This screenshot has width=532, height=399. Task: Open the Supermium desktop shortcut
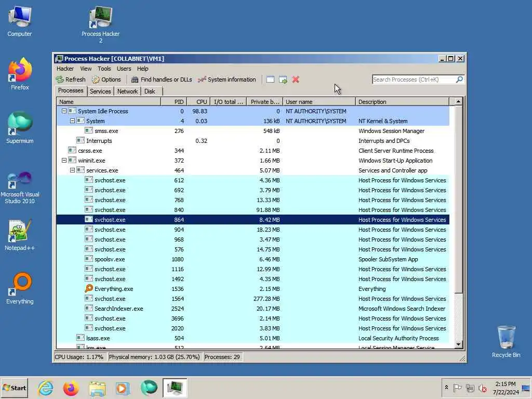20,128
